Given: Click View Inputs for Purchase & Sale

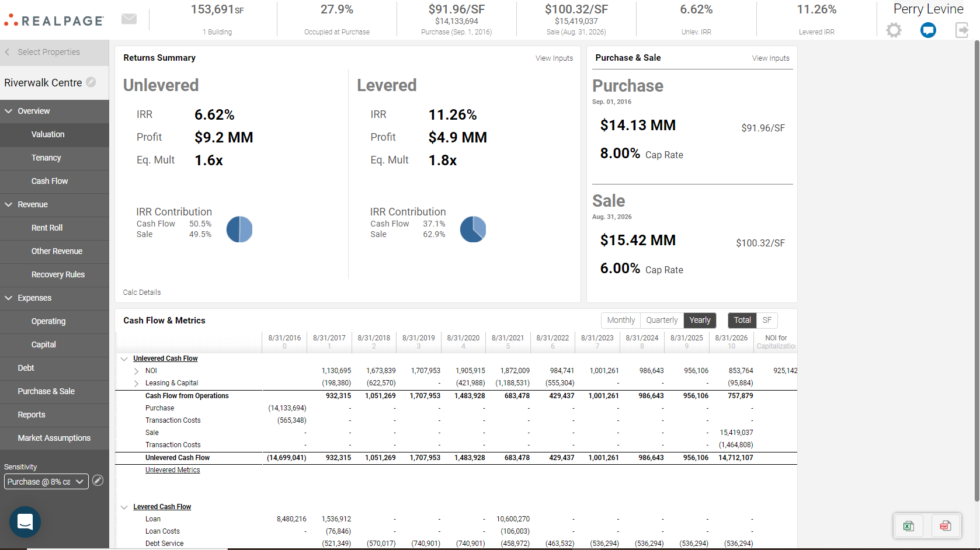Looking at the screenshot, I should [x=770, y=58].
